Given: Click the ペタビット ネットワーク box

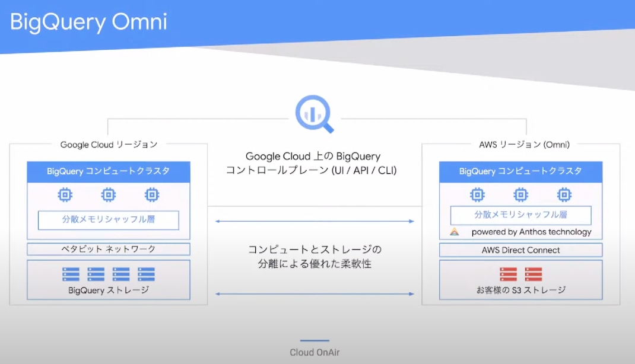Looking at the screenshot, I should coord(109,249).
